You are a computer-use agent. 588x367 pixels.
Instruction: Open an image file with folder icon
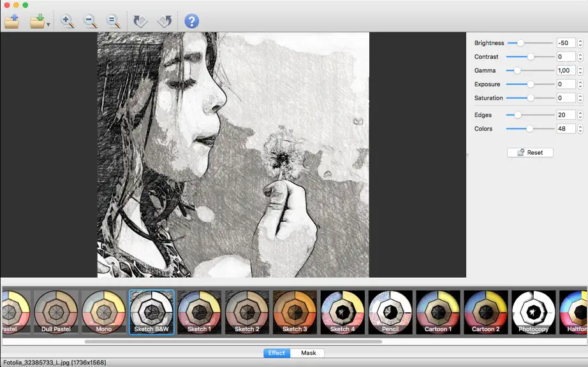point(12,22)
